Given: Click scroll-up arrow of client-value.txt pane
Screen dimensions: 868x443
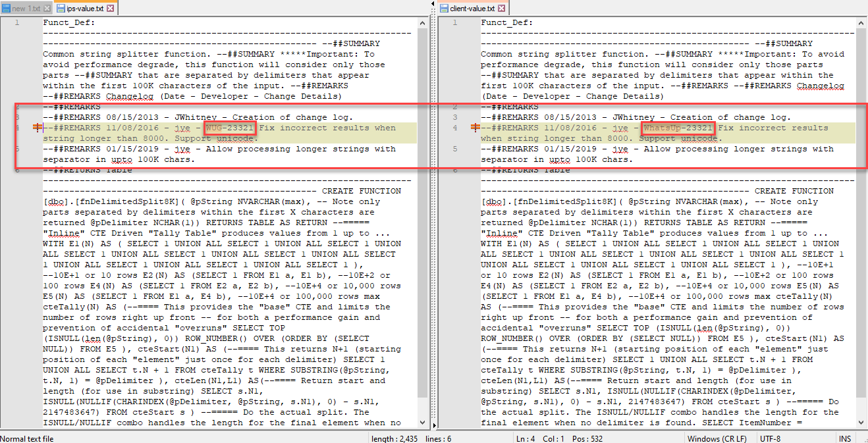Looking at the screenshot, I should [862, 22].
